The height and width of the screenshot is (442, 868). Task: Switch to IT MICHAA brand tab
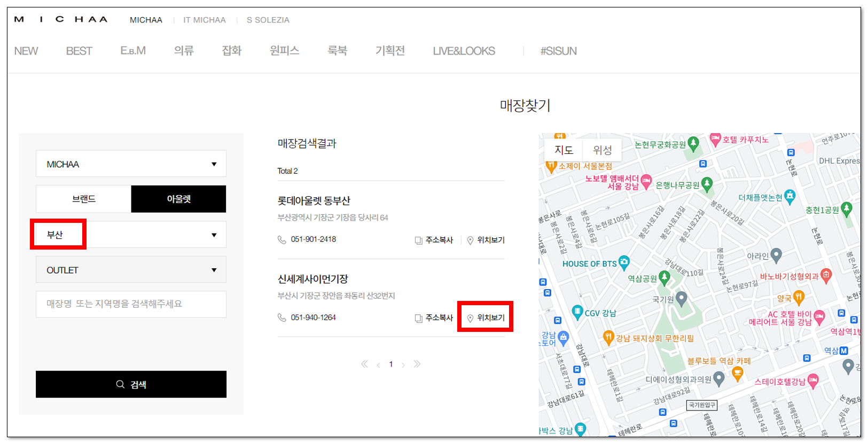[205, 20]
